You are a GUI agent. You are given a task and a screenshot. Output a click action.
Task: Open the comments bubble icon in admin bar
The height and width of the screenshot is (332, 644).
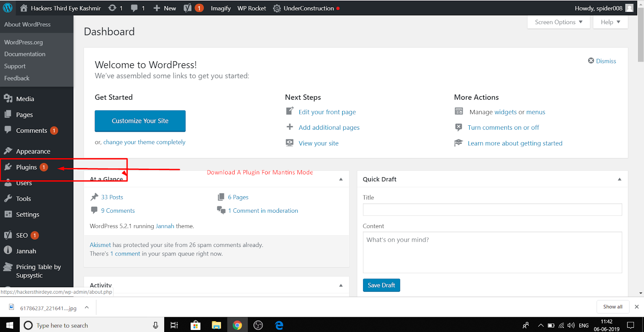[x=134, y=8]
